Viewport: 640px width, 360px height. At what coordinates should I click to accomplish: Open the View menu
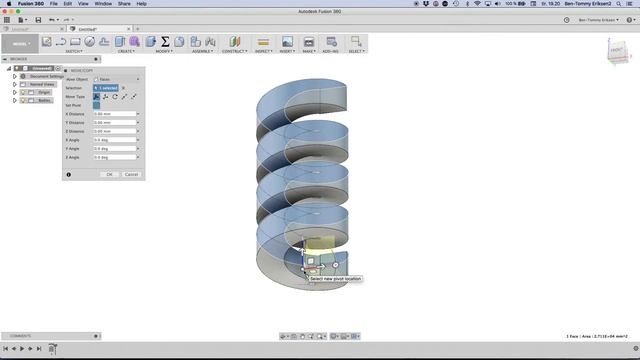(83, 4)
